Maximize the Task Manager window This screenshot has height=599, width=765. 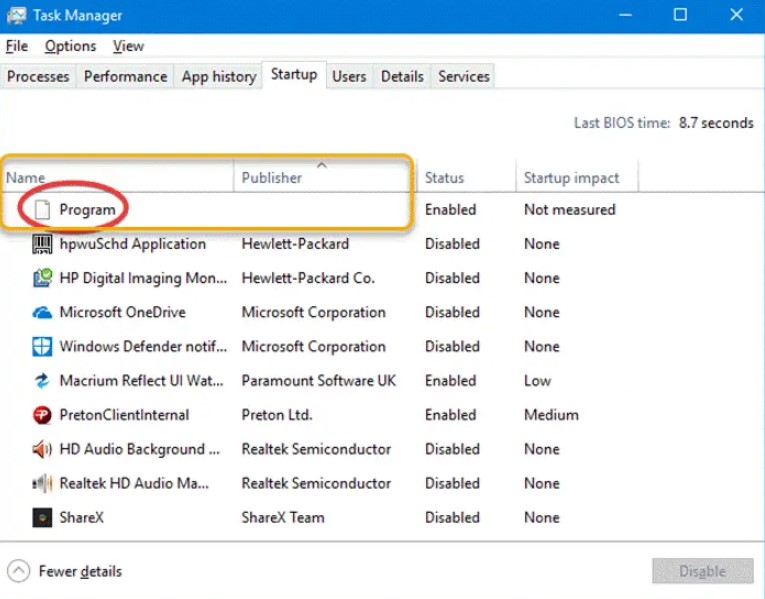click(680, 15)
